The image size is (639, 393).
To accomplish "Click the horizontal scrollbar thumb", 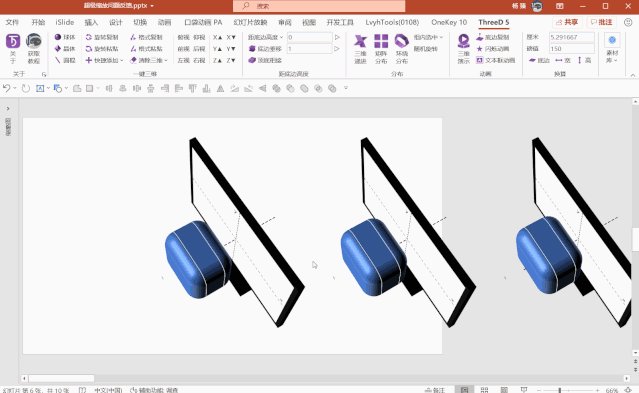I will coord(61,378).
